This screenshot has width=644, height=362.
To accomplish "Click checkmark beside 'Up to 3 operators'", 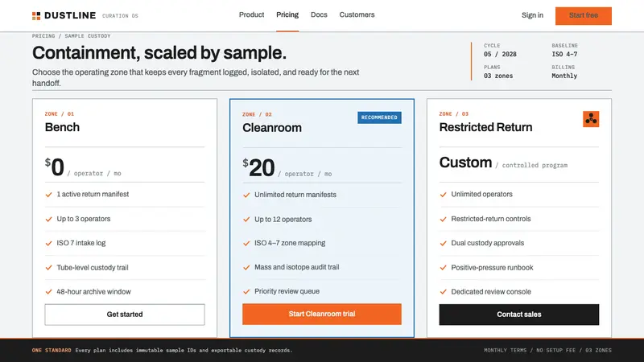I will click(48, 219).
